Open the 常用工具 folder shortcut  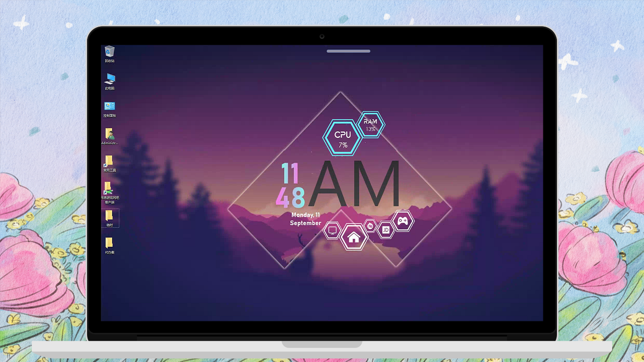[x=109, y=161]
